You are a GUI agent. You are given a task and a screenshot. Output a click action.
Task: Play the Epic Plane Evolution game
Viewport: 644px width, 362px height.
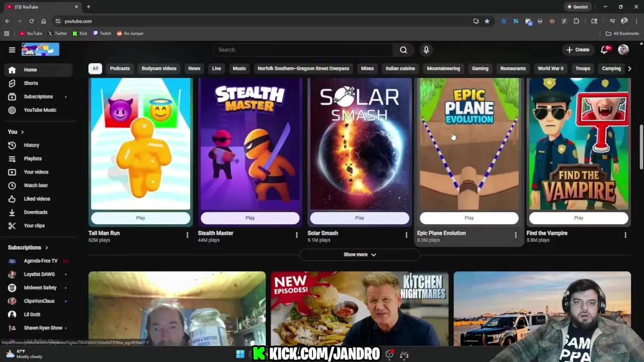(469, 218)
